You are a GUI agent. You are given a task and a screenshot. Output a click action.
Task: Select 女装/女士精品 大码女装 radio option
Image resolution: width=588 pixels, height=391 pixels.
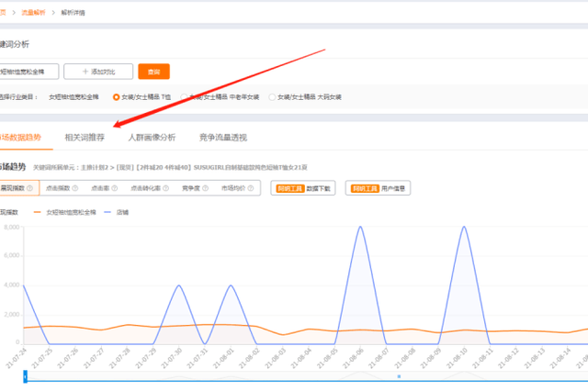[x=272, y=96]
